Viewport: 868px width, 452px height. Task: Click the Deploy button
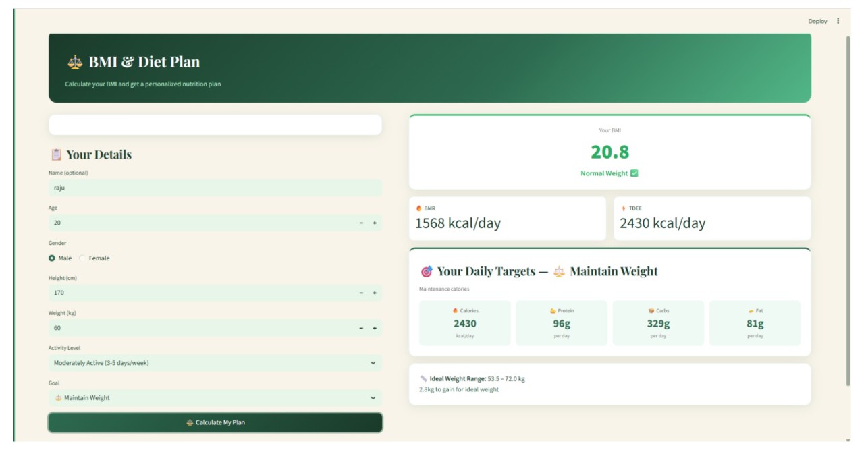click(x=817, y=21)
